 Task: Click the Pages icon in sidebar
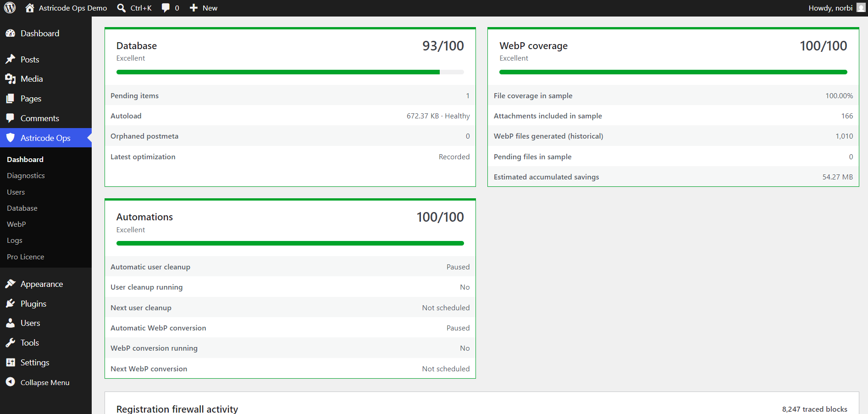[10, 99]
